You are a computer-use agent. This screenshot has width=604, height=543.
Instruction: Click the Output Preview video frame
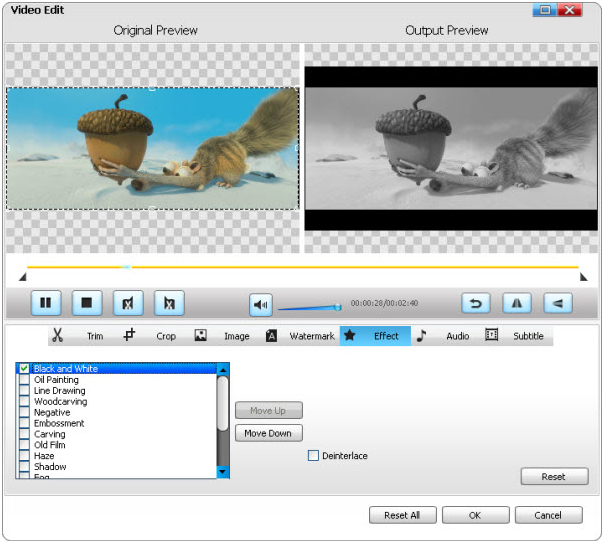tap(451, 149)
